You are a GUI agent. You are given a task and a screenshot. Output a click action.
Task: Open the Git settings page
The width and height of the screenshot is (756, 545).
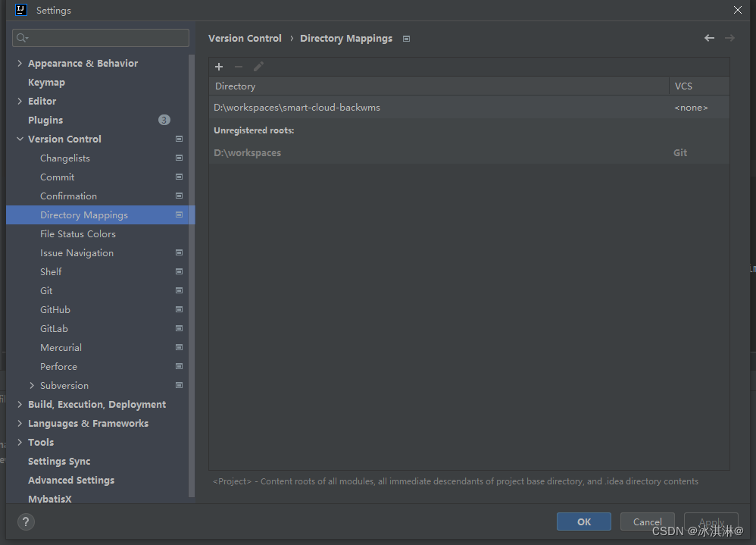tap(46, 291)
